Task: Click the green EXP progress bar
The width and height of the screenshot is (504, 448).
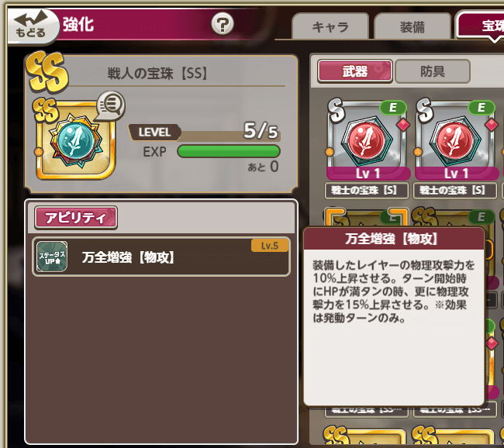Action: click(x=229, y=151)
